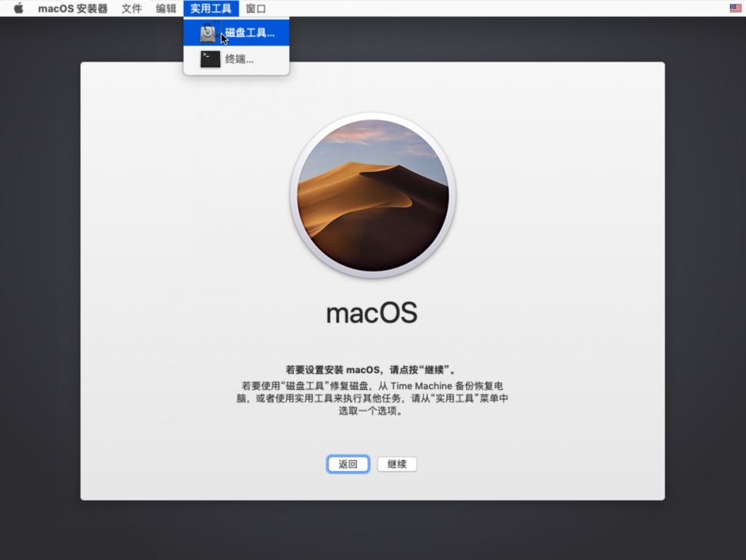Image resolution: width=746 pixels, height=560 pixels.
Task: Open the macOS 安装器 application menu
Action: [73, 8]
